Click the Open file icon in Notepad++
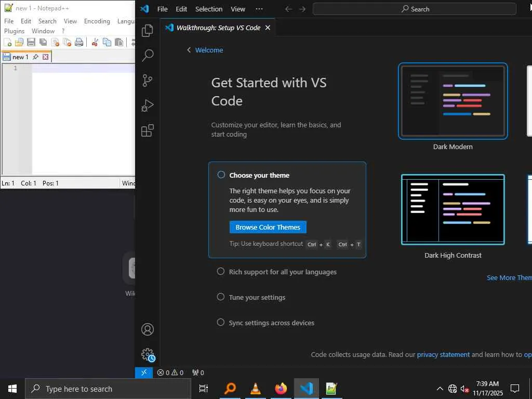This screenshot has width=532, height=399. coord(19,42)
